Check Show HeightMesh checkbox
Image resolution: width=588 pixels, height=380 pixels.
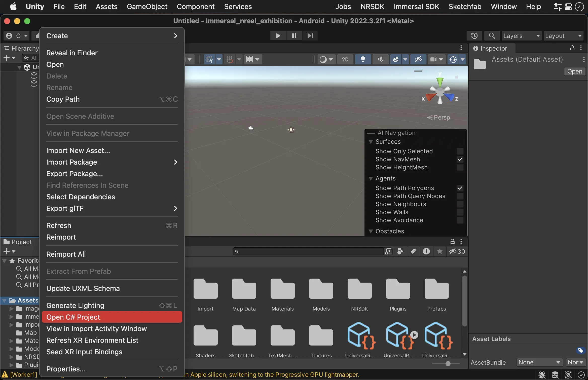(x=460, y=167)
